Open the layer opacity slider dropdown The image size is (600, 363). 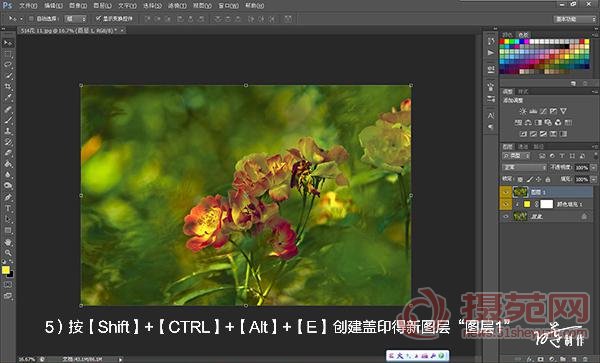[593, 168]
